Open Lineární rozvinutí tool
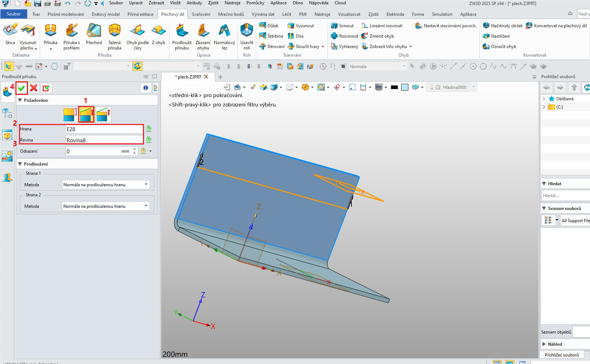The height and width of the screenshot is (364, 590). (x=382, y=26)
